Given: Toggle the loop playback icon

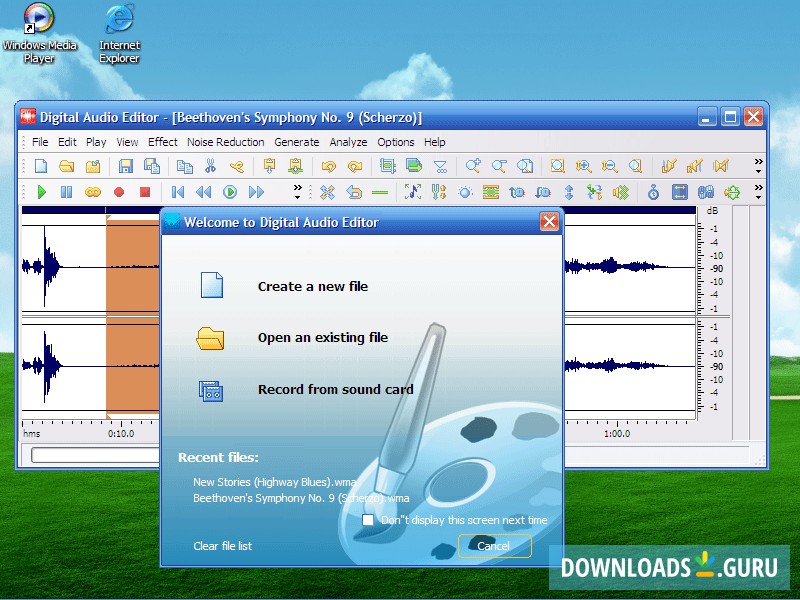Looking at the screenshot, I should [x=93, y=192].
